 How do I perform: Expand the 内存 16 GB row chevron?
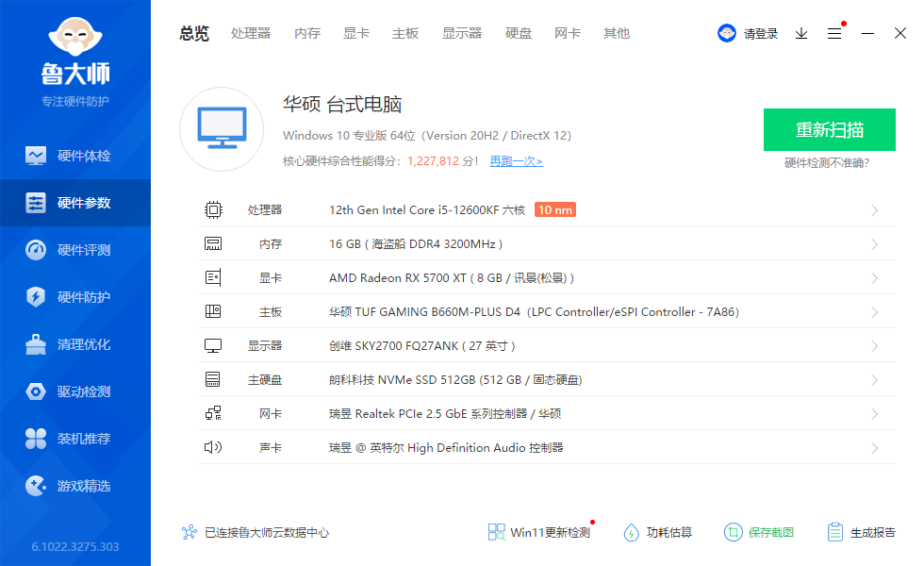875,244
